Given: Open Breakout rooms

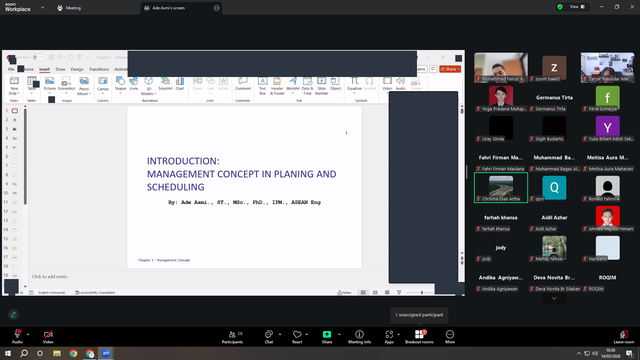Looking at the screenshot, I should (x=419, y=337).
